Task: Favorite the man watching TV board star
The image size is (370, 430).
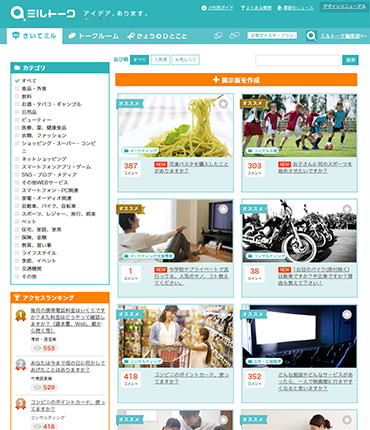Action: (223, 209)
